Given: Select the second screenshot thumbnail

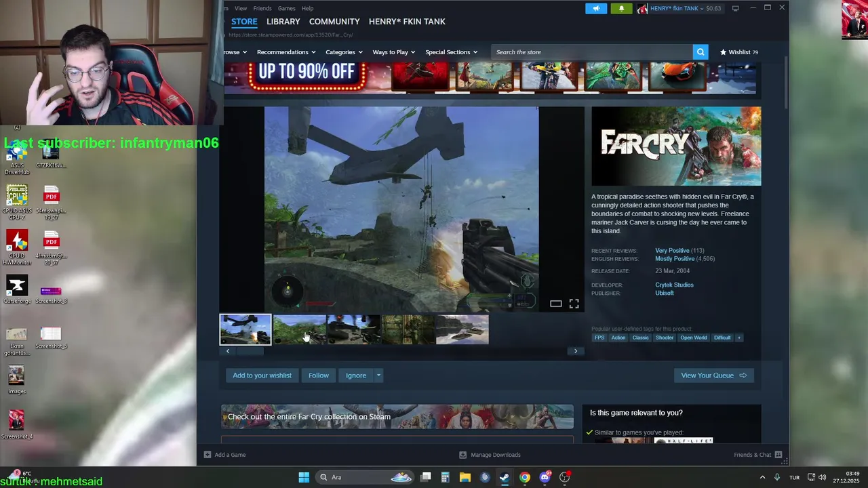Looking at the screenshot, I should tap(300, 329).
